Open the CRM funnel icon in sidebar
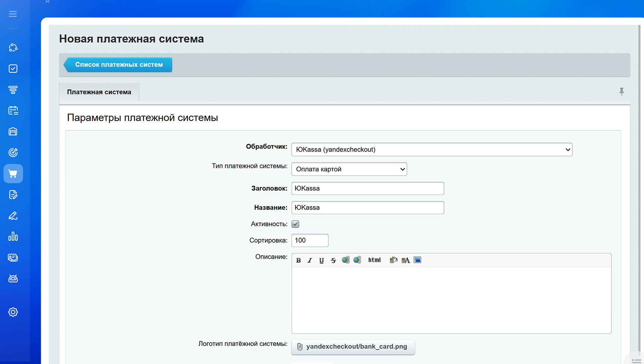The height and width of the screenshot is (364, 644). 13,89
